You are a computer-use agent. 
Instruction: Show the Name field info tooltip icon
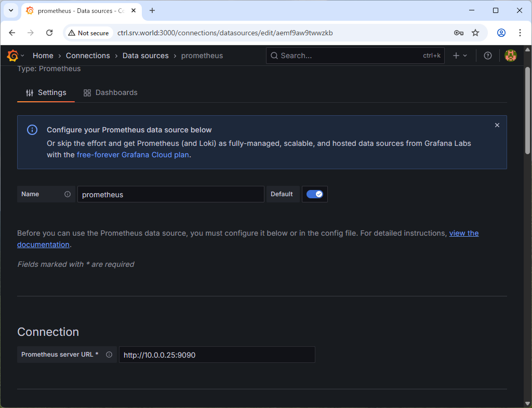pos(68,194)
